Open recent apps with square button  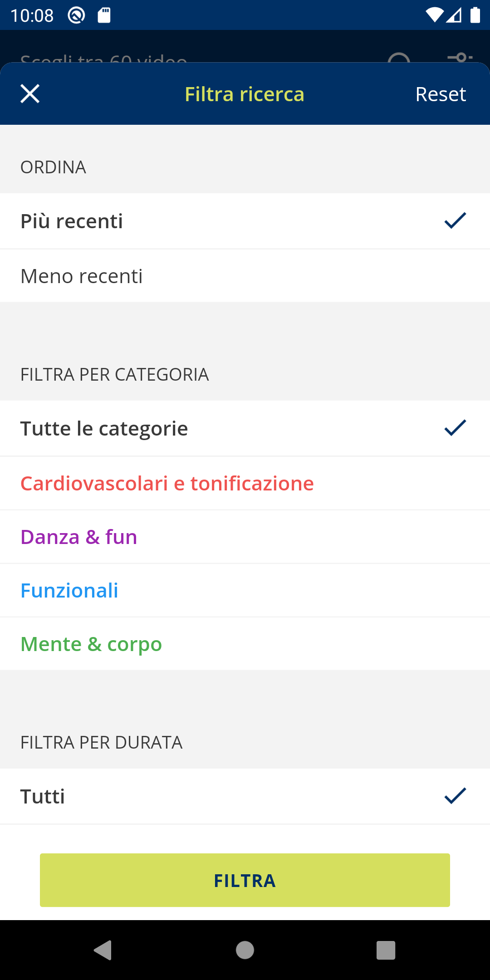point(386,950)
